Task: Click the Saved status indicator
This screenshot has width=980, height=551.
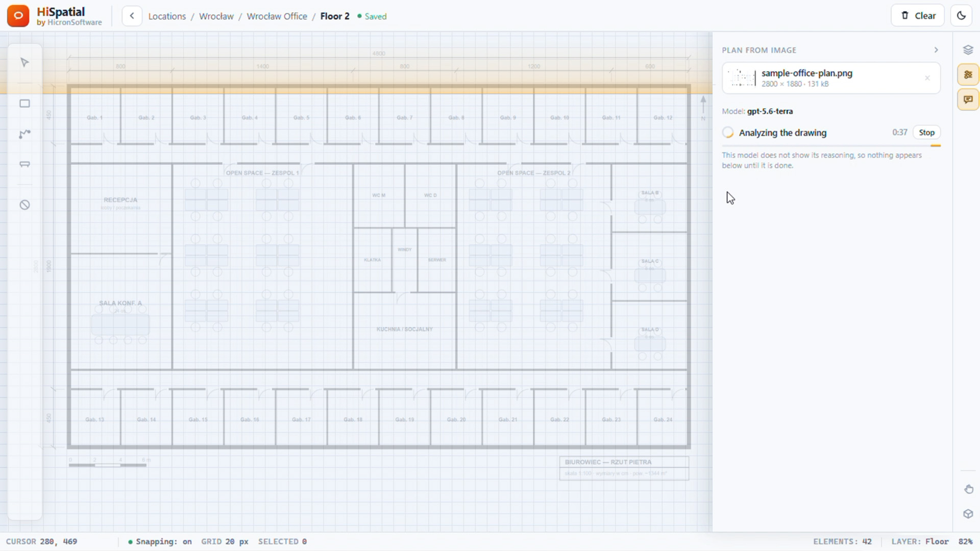Action: (x=372, y=16)
